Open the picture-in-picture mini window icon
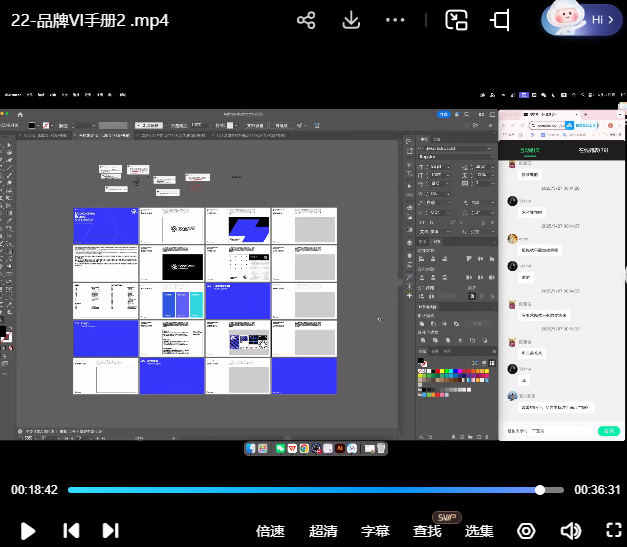Screen dimensions: 627x547 [x=457, y=20]
